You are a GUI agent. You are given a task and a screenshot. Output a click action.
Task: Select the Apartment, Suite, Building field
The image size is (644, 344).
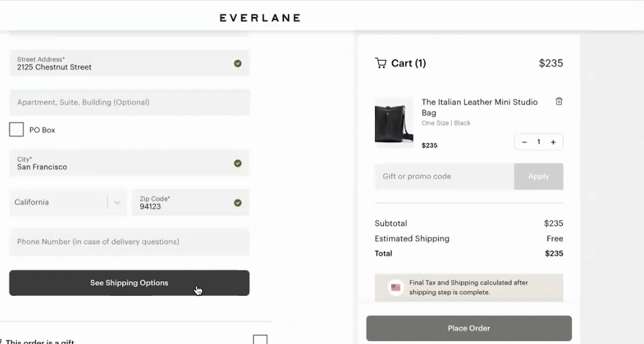(x=130, y=102)
